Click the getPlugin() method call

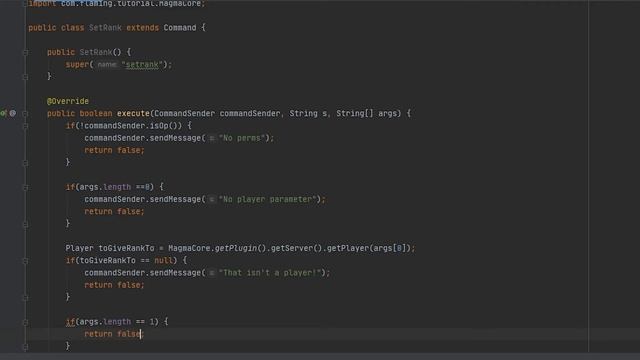coord(240,248)
